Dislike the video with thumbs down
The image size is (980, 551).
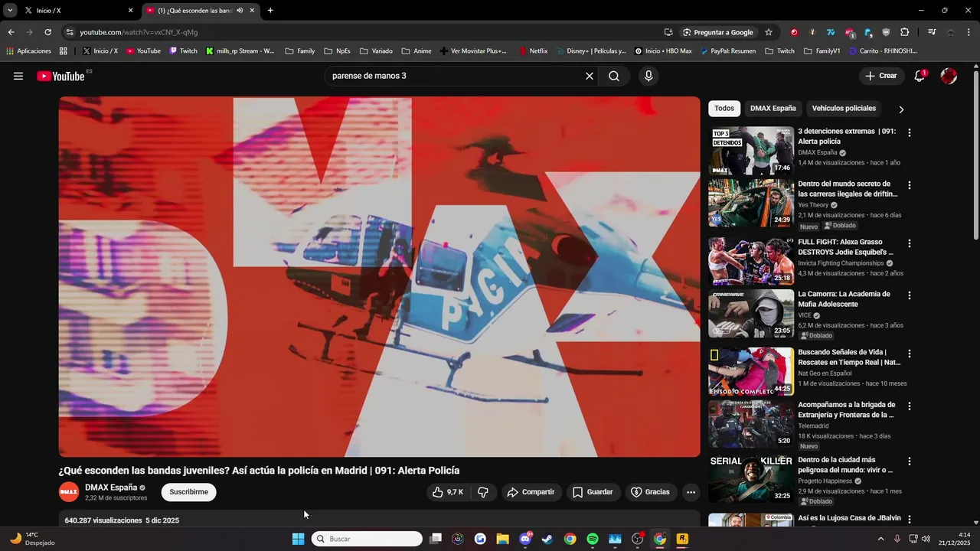point(483,492)
